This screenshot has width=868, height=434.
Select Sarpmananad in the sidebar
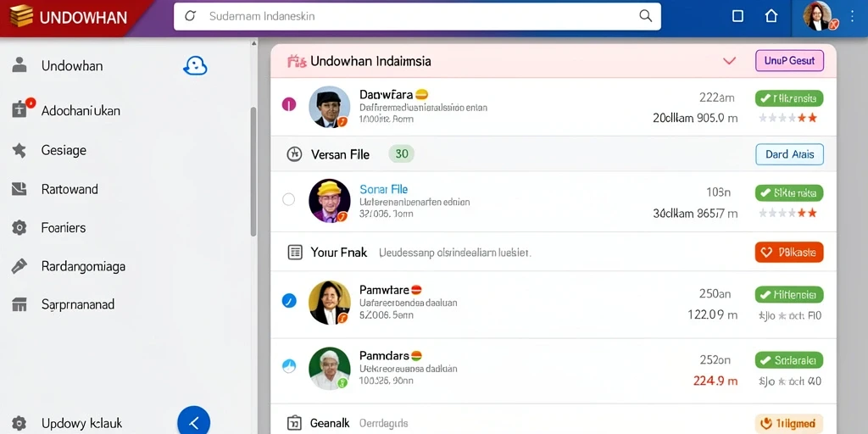77,304
